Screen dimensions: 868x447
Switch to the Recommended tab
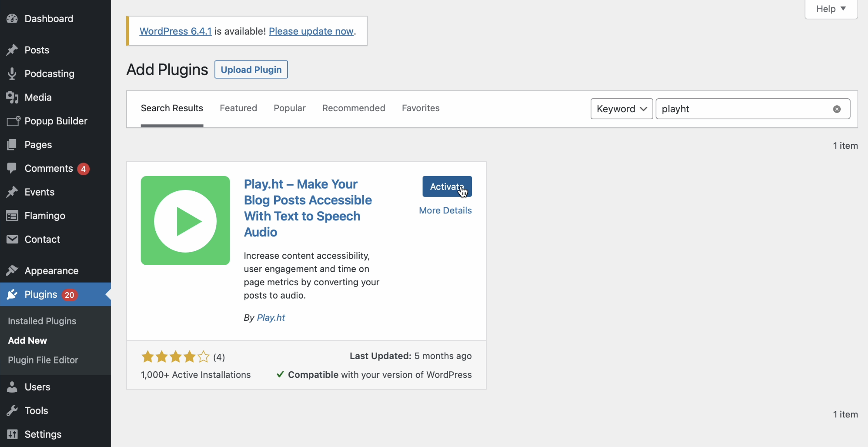[x=353, y=108]
